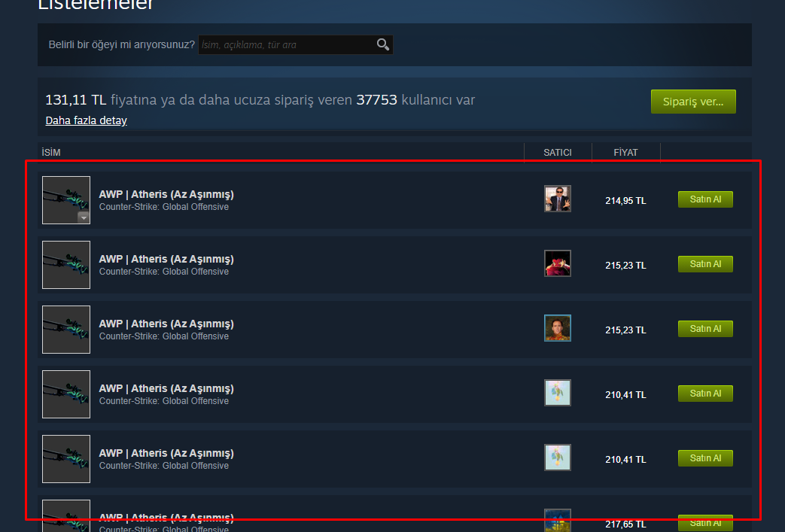Open seller avatar on fifth listing row
The height and width of the screenshot is (532, 785).
pos(557,458)
